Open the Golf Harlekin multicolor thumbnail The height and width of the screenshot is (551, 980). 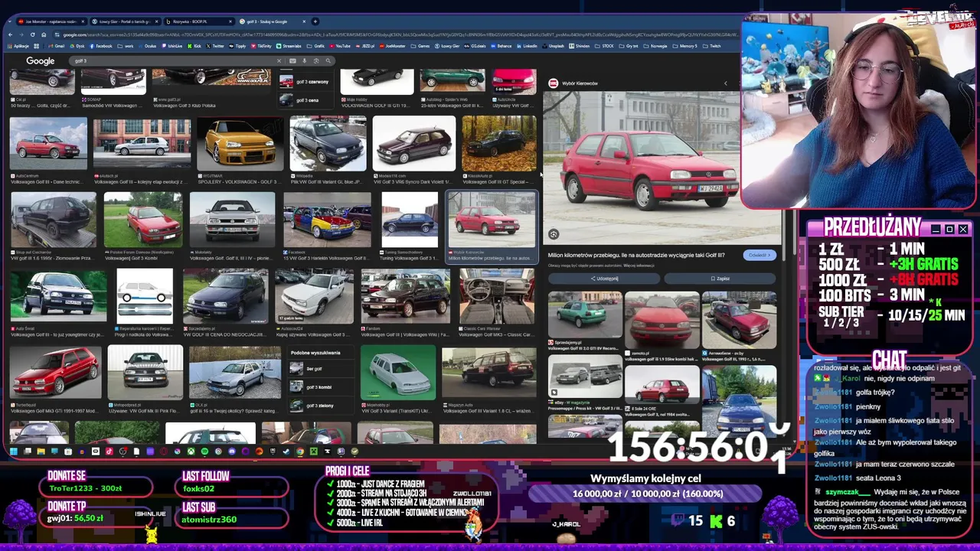[327, 219]
